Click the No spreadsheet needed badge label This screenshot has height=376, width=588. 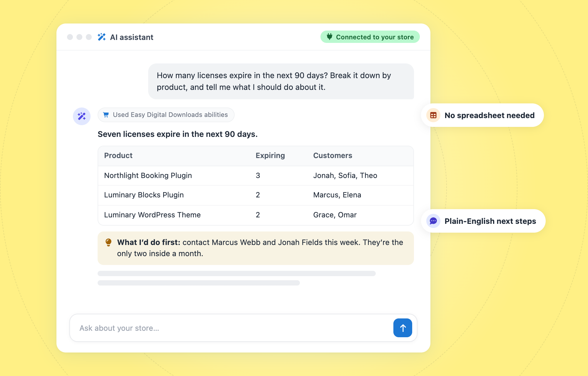[x=490, y=115]
